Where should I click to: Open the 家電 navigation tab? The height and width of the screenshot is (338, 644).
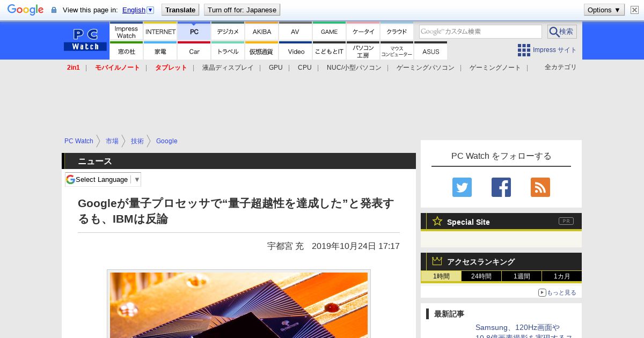pos(160,51)
